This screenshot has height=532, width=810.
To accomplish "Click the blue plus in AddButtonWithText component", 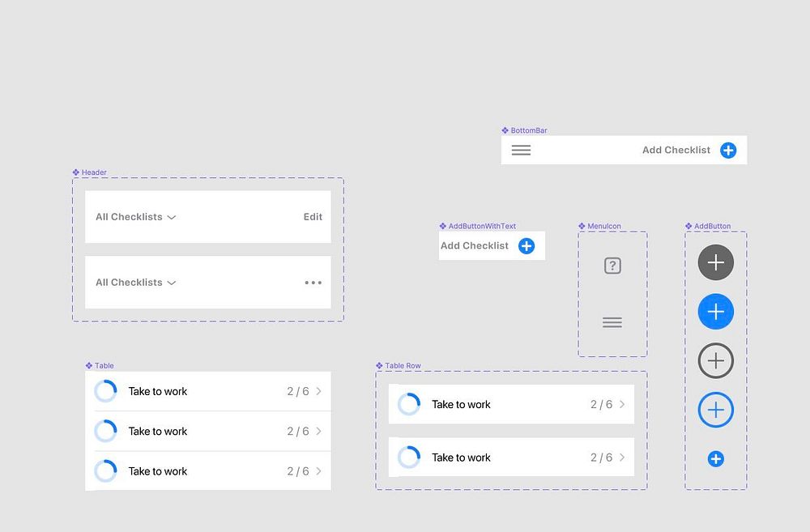I will (x=526, y=246).
